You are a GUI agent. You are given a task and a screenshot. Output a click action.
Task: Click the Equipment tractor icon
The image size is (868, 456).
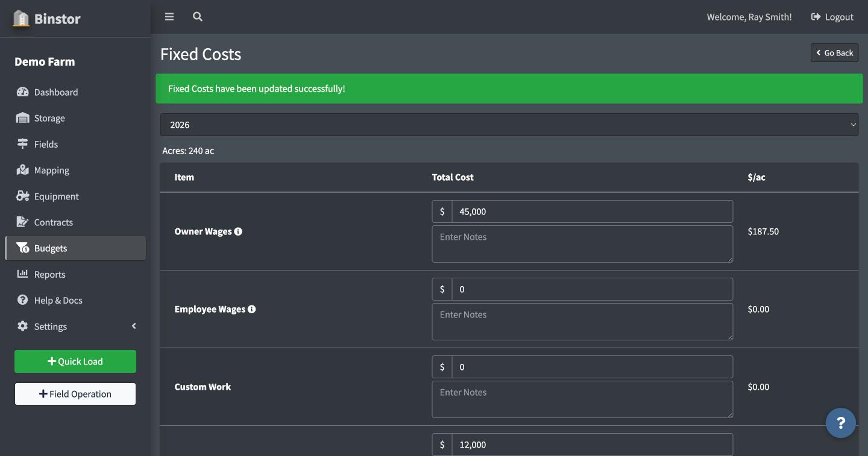click(x=23, y=196)
